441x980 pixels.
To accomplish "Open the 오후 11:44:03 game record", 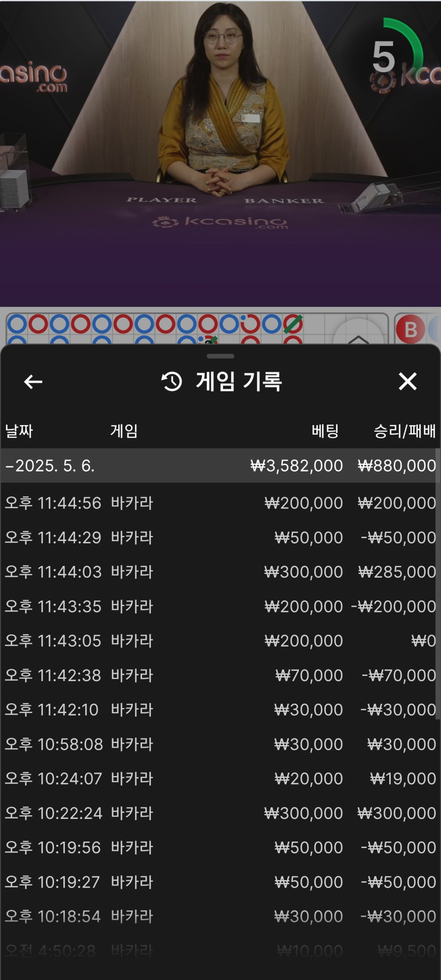I will click(220, 572).
